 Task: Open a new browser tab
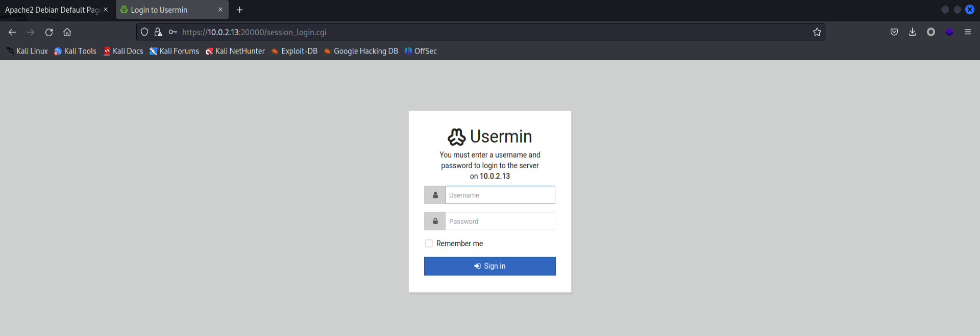coord(239,10)
